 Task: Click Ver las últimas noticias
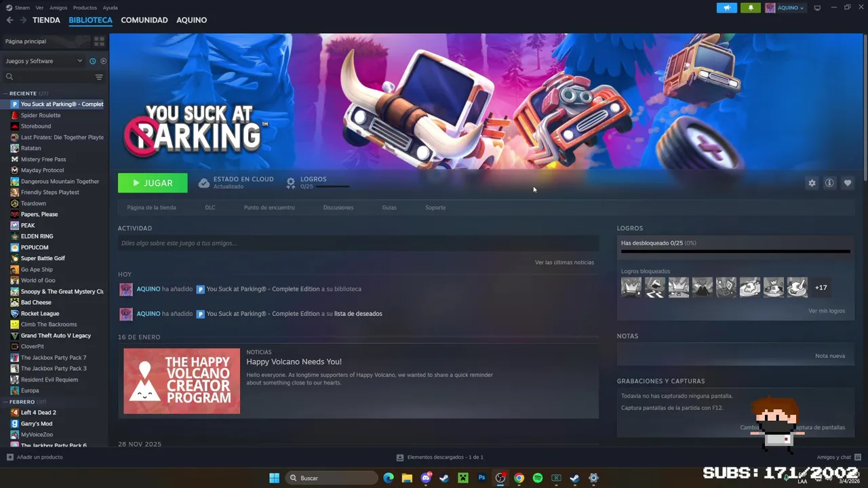[x=564, y=262]
